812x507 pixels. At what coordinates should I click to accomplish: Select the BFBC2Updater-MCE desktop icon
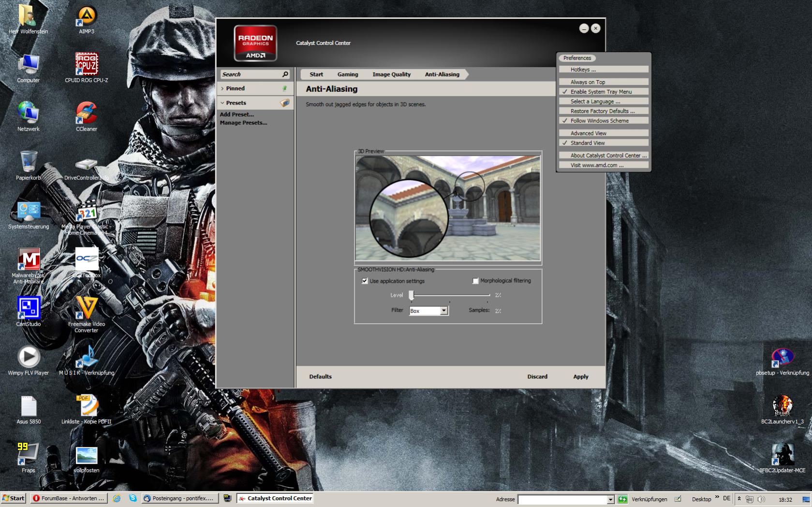(x=782, y=458)
